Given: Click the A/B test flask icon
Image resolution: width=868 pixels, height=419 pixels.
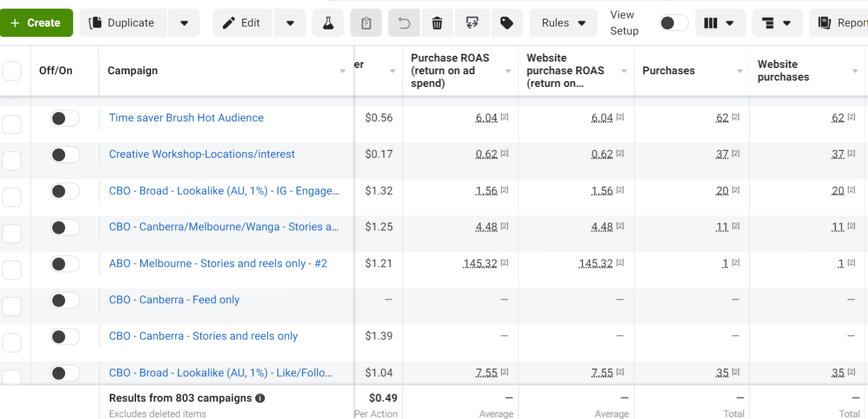Looking at the screenshot, I should click(x=328, y=23).
